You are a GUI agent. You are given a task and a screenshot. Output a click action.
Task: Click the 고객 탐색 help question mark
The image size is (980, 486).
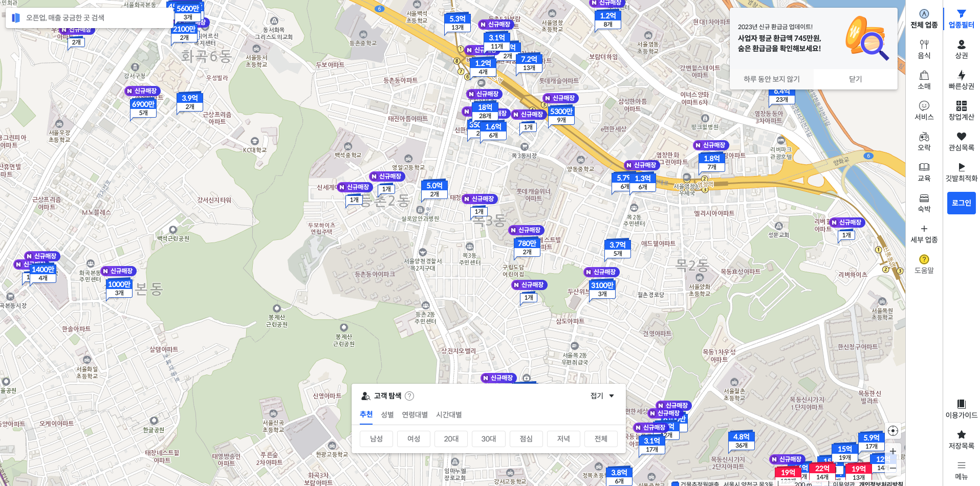pos(409,396)
